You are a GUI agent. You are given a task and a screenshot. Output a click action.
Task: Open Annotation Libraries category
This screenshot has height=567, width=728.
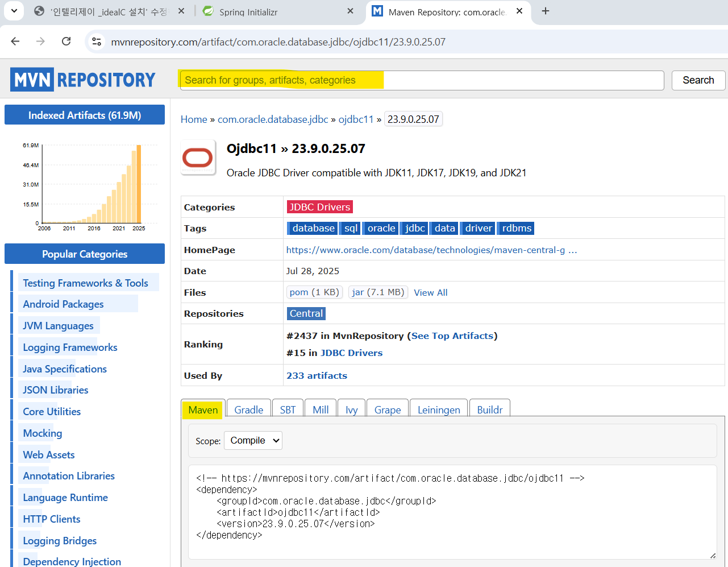69,476
